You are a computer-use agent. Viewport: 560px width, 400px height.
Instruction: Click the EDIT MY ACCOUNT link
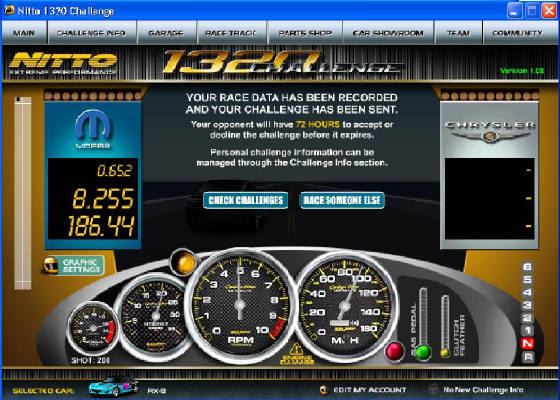click(369, 390)
